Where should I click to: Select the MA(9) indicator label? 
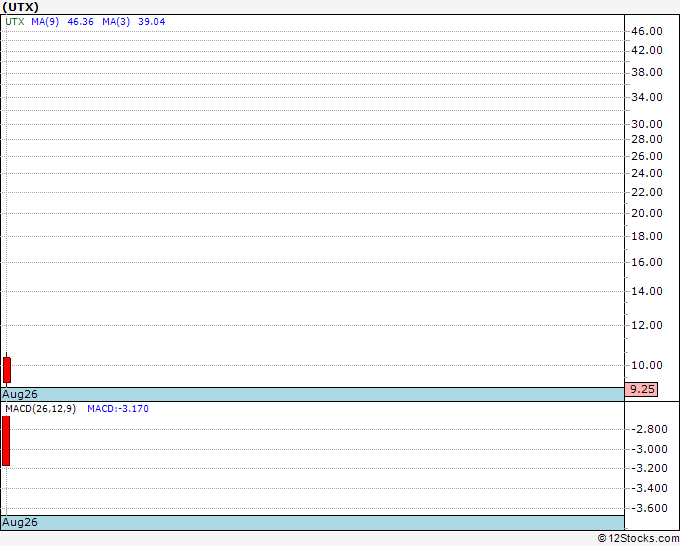[x=45, y=22]
